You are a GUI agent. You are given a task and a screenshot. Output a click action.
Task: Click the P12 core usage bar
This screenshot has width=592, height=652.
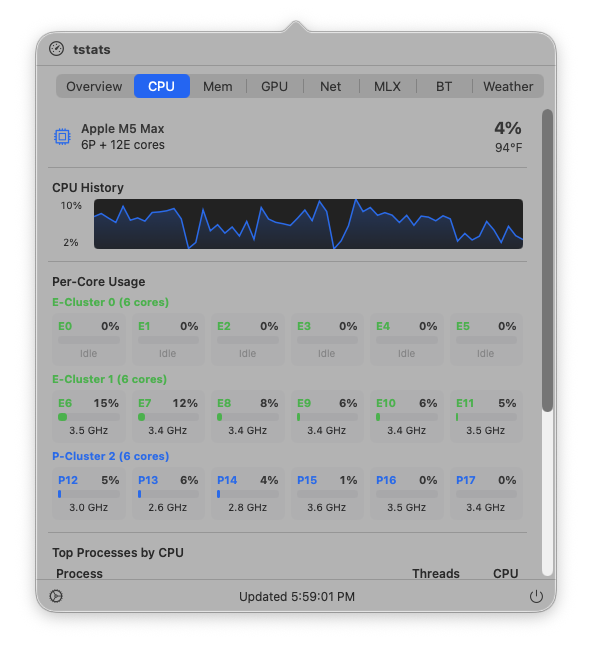click(x=89, y=494)
